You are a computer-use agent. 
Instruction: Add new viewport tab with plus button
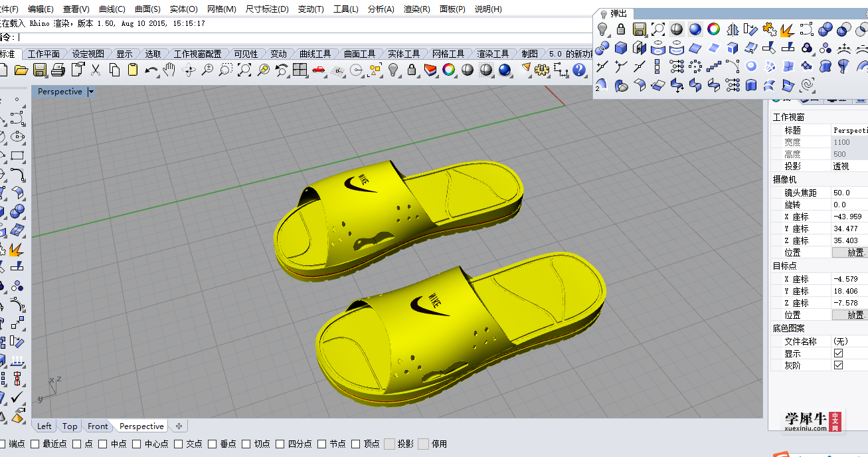pos(179,426)
